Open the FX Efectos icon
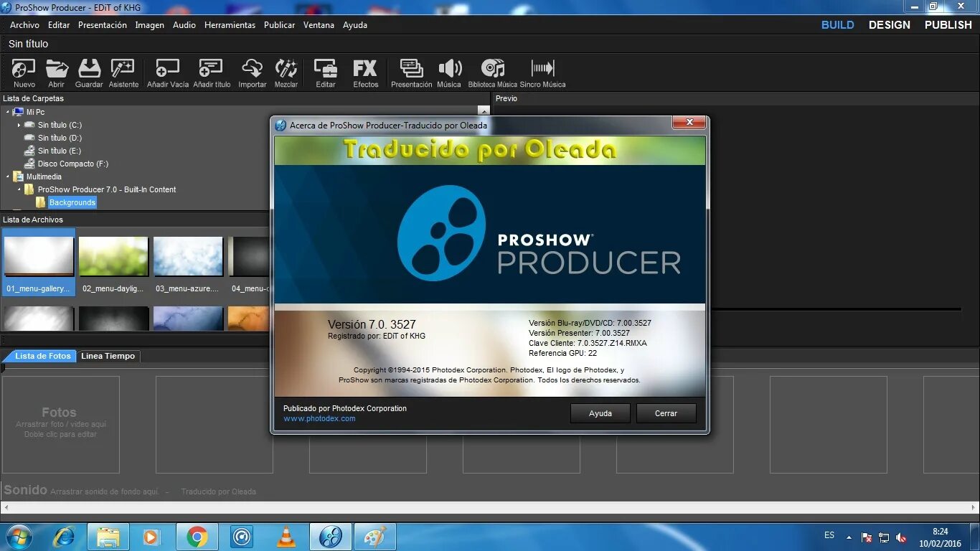 click(365, 72)
